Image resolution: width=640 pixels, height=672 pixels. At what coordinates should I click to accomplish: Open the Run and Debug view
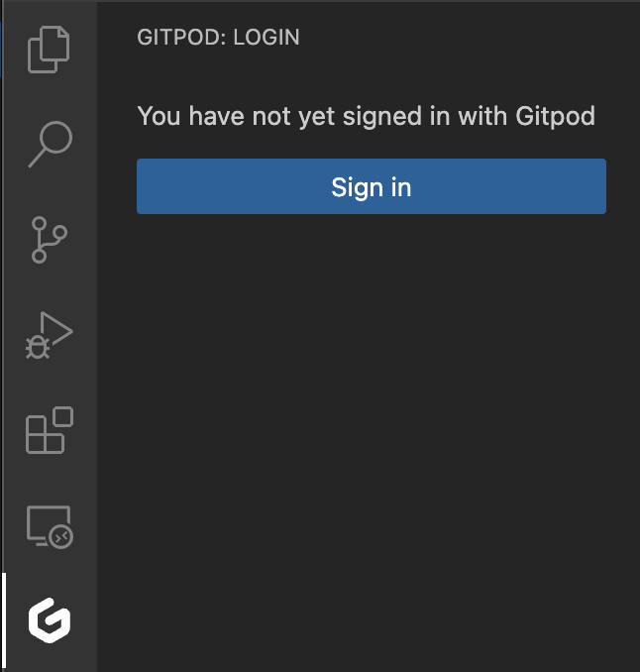50,335
